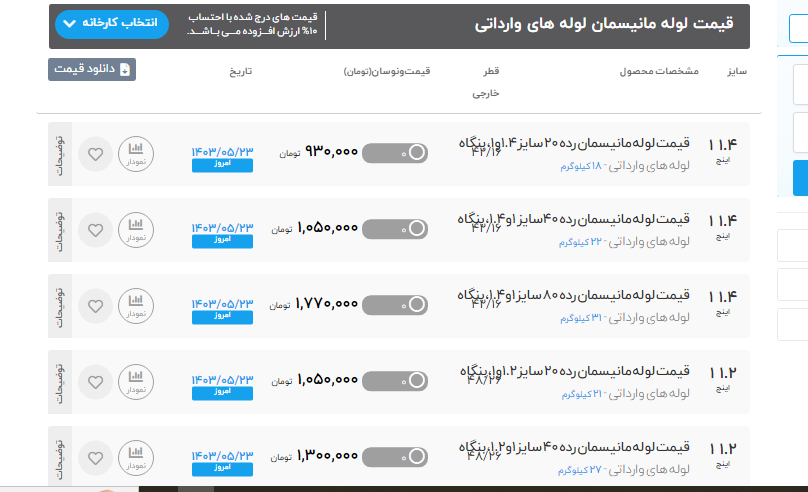The width and height of the screenshot is (808, 492).
Task: Favorite the 930,000 toman pipe with heart icon
Action: coord(95,154)
